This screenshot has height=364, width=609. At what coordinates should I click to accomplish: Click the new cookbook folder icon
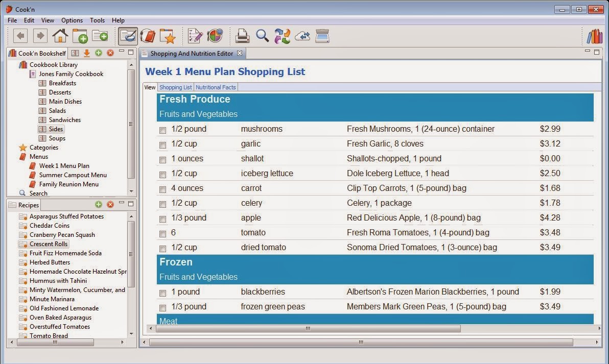[80, 36]
